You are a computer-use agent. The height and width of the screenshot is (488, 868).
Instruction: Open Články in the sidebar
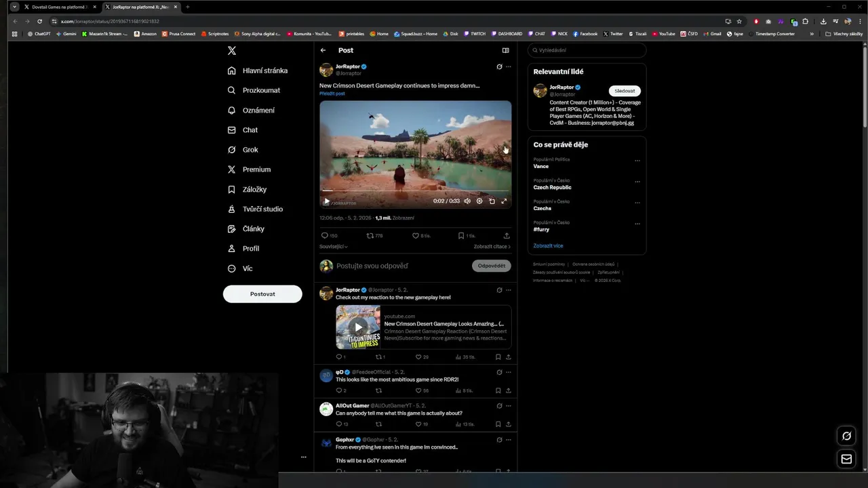click(x=245, y=229)
